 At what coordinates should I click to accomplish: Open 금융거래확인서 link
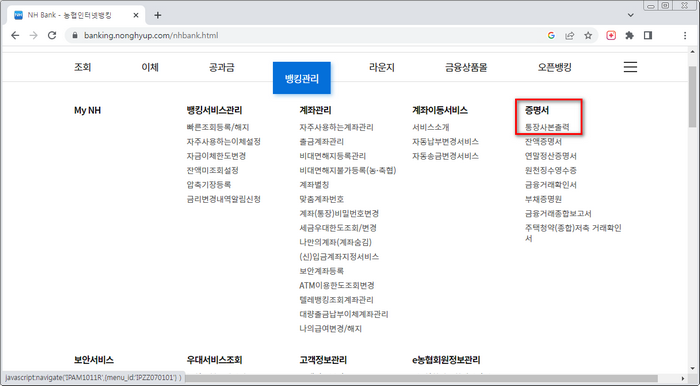coord(551,184)
